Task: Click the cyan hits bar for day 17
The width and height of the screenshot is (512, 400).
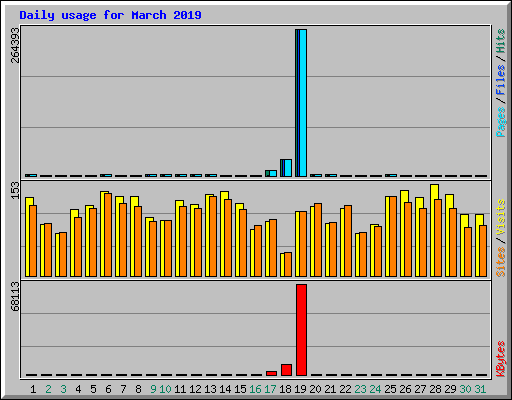Action: (273, 173)
